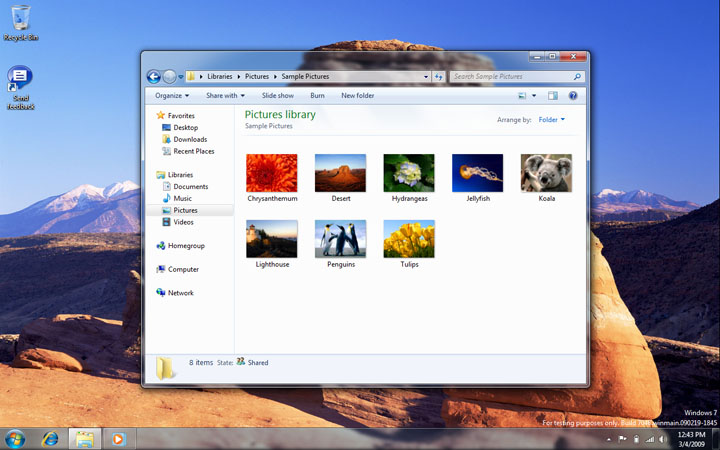This screenshot has height=450, width=720.
Task: Expand the view options dropdown arrow
Action: pos(534,96)
